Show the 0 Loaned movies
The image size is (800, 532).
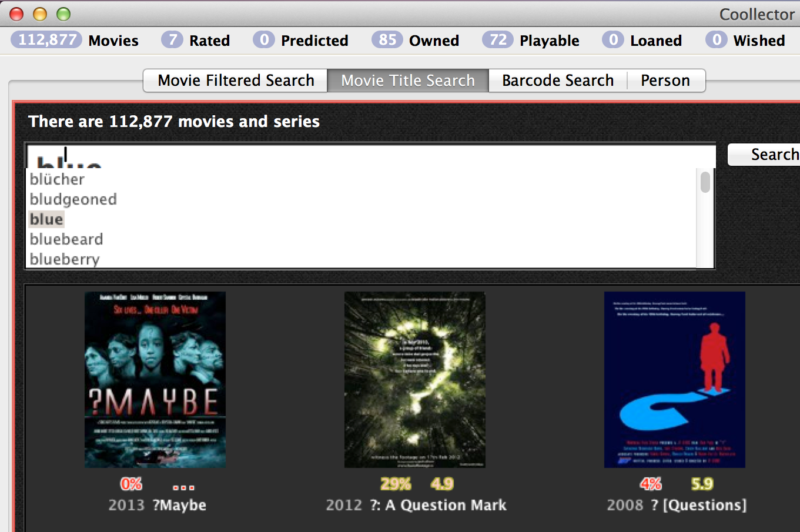tap(642, 41)
